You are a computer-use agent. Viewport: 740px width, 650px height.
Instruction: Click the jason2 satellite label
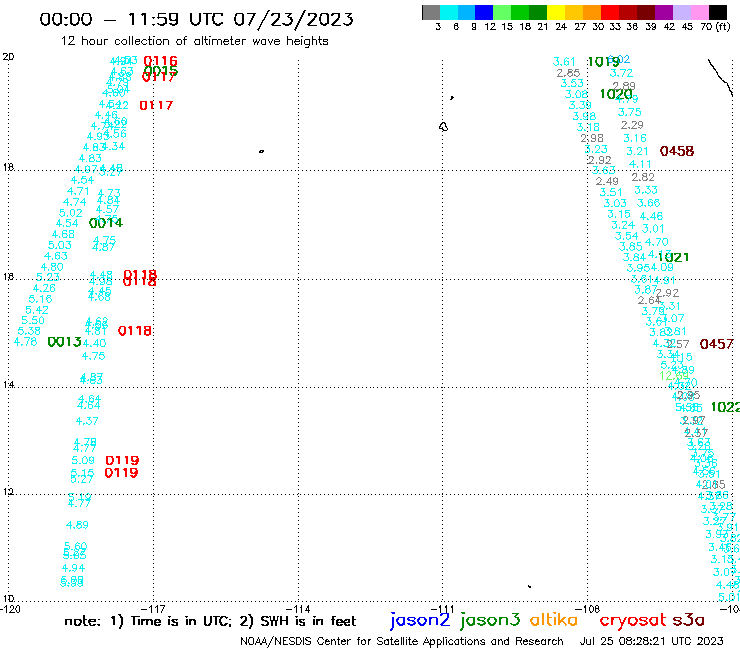[420, 620]
